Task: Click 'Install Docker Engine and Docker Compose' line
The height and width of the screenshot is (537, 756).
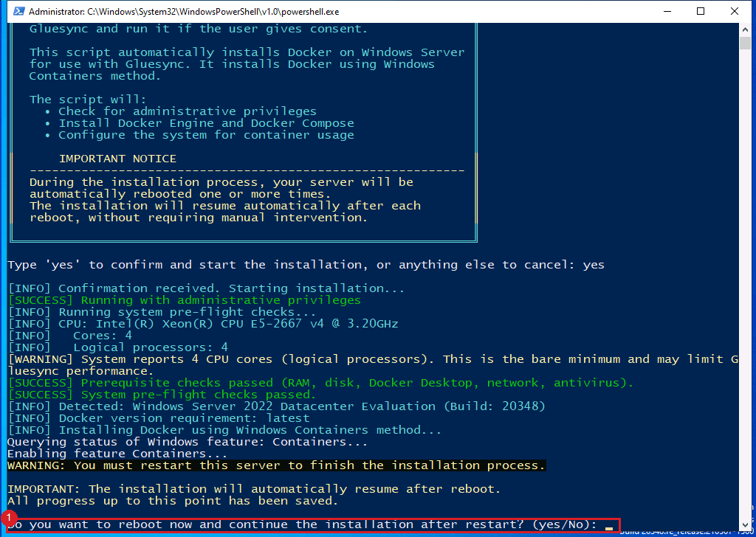Action: click(x=207, y=123)
